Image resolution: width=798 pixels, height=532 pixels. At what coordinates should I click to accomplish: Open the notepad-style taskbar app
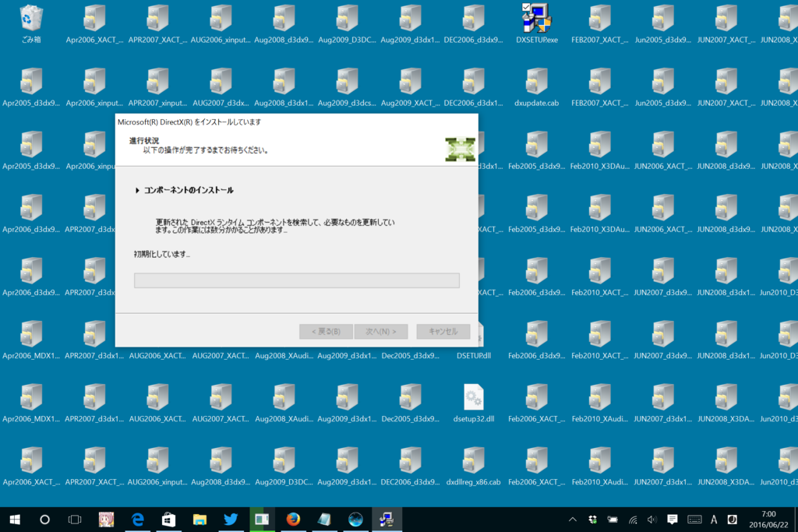click(x=324, y=520)
